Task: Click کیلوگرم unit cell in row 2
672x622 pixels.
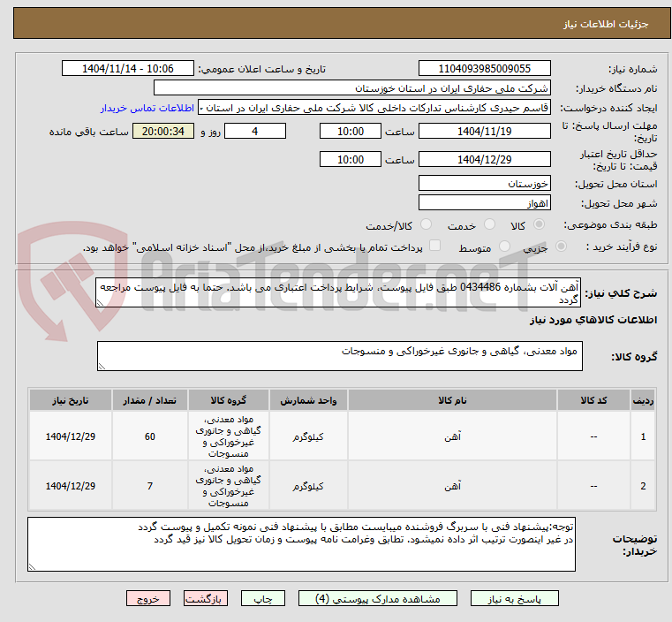Action: point(308,486)
